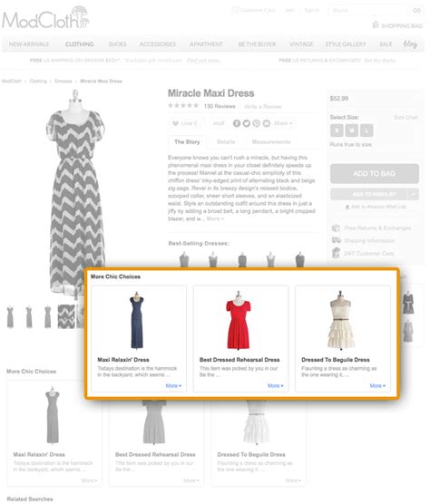The width and height of the screenshot is (430, 504).
Task: Click the Shipping Information link
Action: pos(369,241)
